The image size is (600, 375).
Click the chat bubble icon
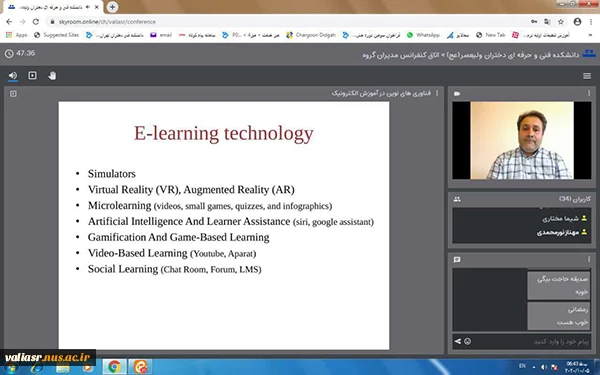pos(457,260)
